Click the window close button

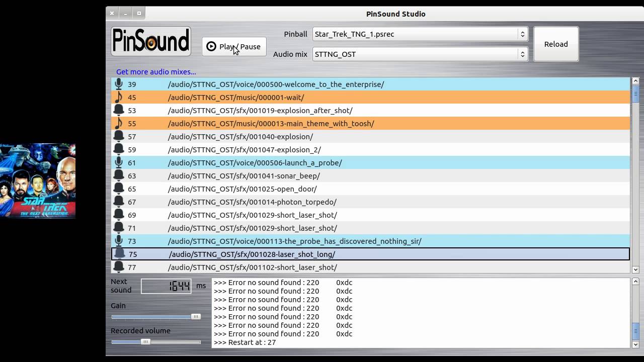pyautogui.click(x=112, y=14)
